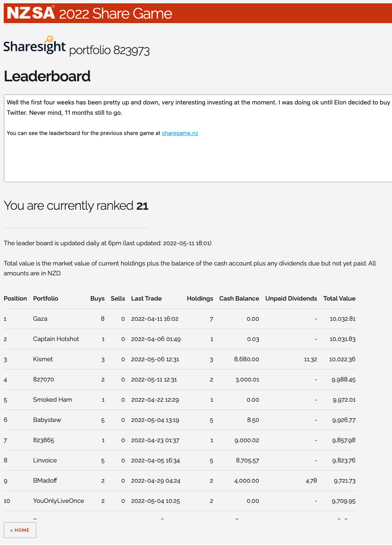The height and width of the screenshot is (545, 392).
Task: Sort the table by Total Value column
Action: pyautogui.click(x=339, y=299)
